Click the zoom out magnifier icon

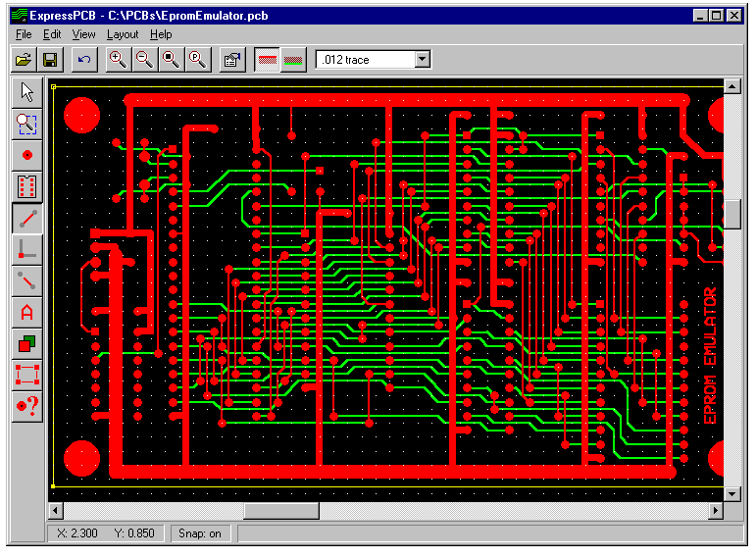145,60
